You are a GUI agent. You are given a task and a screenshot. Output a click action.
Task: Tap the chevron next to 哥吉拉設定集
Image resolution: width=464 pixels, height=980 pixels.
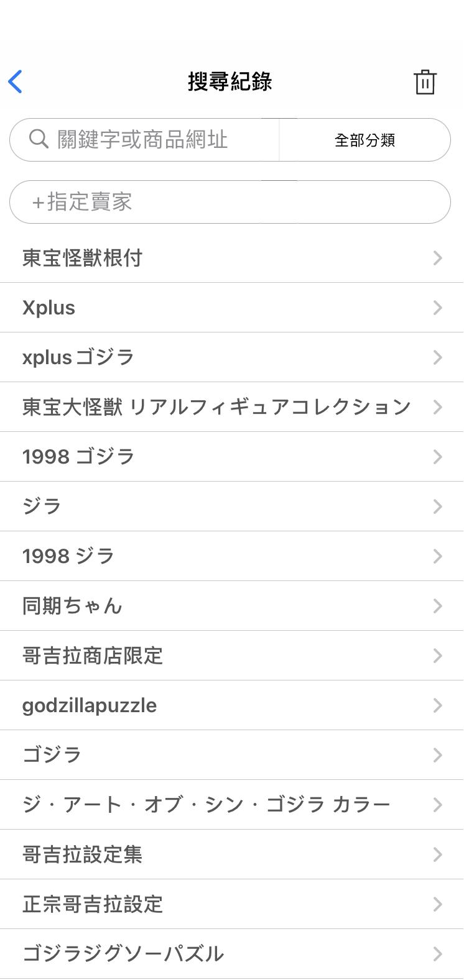(438, 854)
